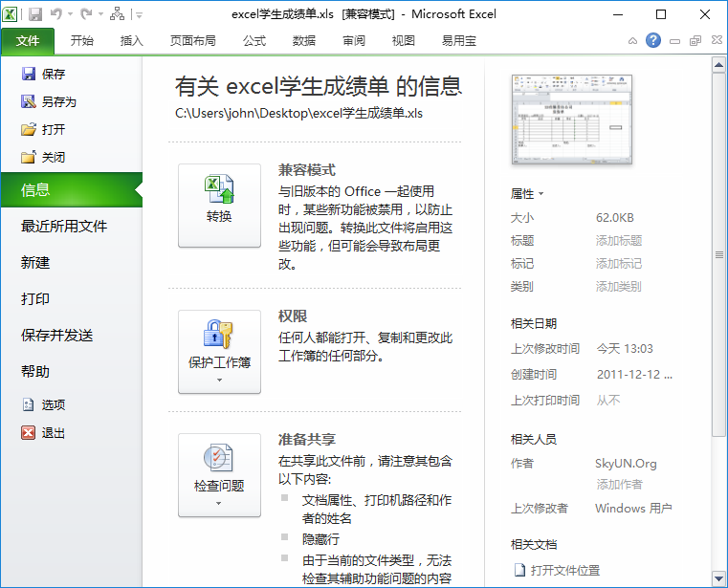728x588 pixels.
Task: Click 另存为 in the backstage menu
Action: (49, 101)
